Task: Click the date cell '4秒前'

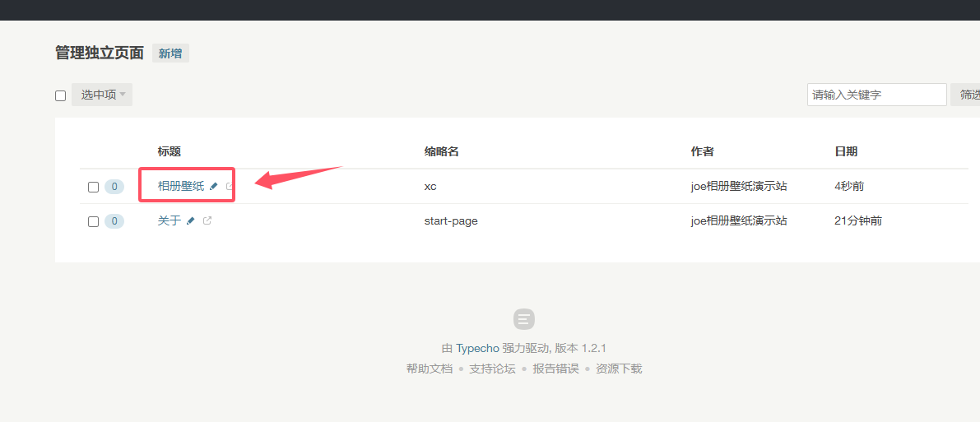Action: 849,186
